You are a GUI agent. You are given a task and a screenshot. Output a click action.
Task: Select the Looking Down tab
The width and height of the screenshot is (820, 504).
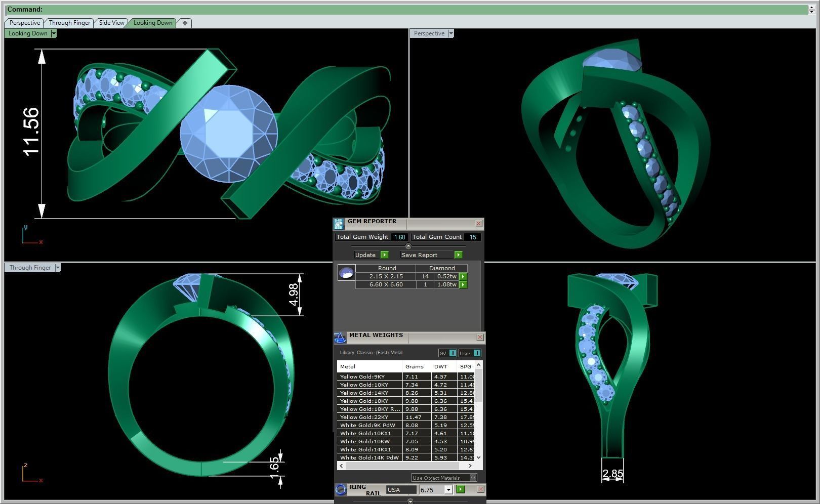pyautogui.click(x=153, y=23)
